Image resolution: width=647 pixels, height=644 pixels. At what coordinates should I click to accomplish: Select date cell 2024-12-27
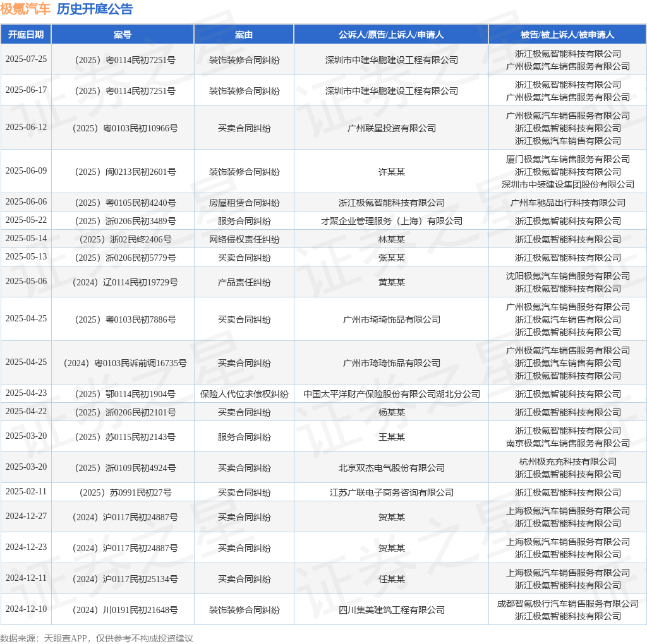tap(26, 516)
